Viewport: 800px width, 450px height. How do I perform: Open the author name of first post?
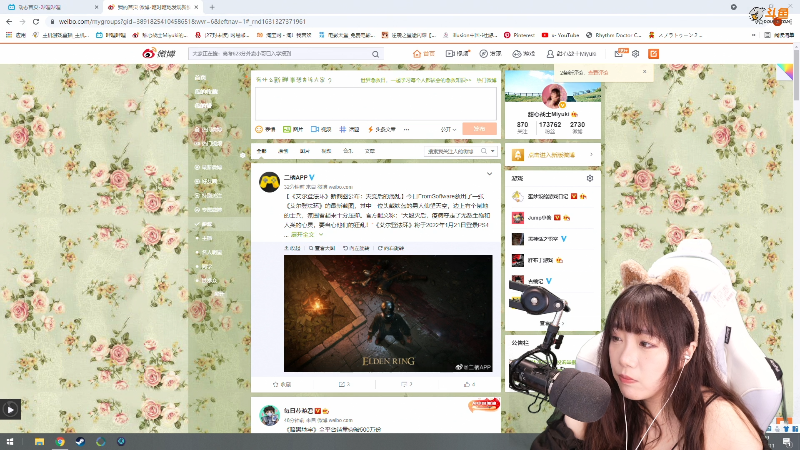pyautogui.click(x=295, y=178)
